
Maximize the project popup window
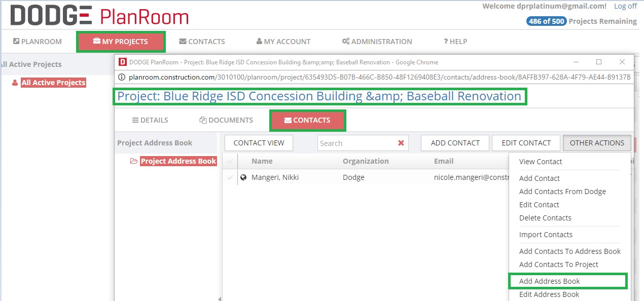(x=598, y=62)
